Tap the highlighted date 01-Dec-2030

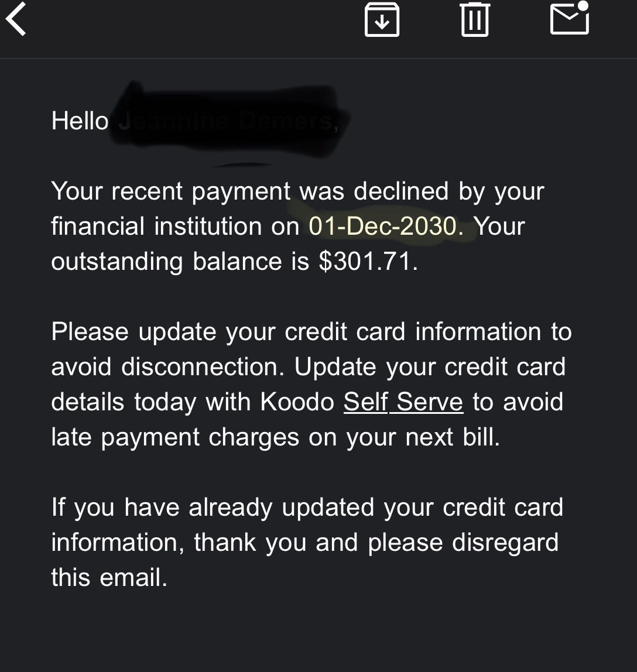tap(385, 227)
